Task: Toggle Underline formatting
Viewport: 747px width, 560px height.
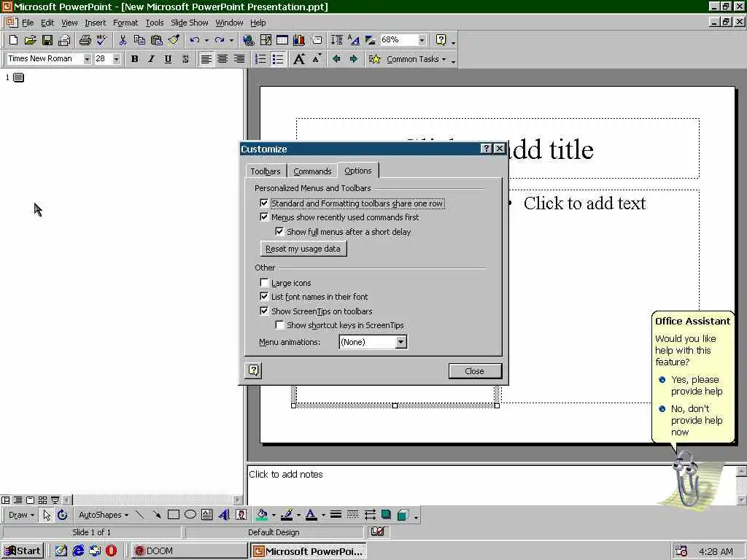Action: click(168, 59)
